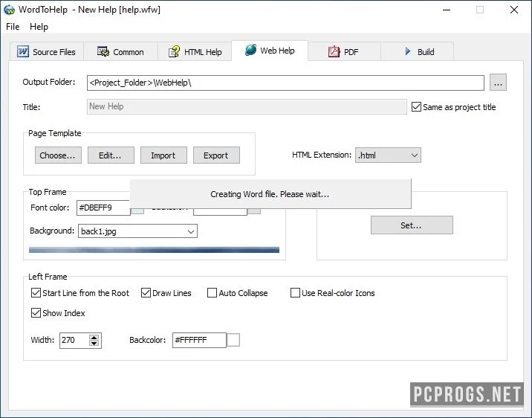Open the Help menu

[39, 27]
